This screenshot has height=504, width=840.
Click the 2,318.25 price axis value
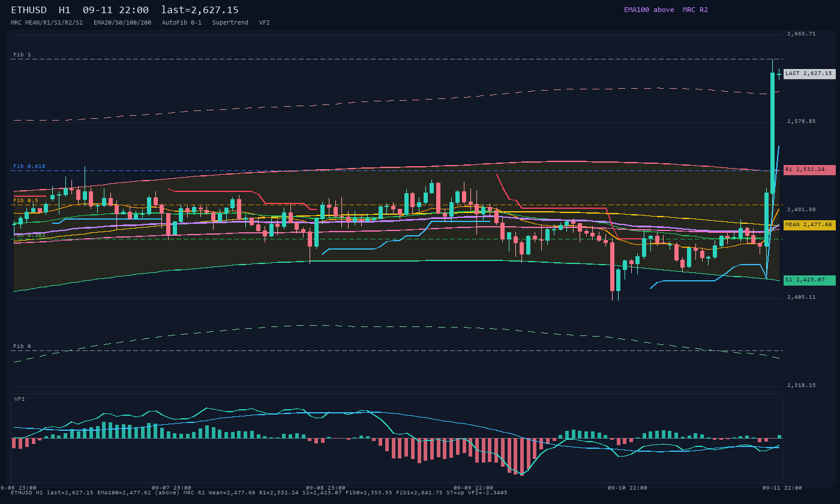802,386
